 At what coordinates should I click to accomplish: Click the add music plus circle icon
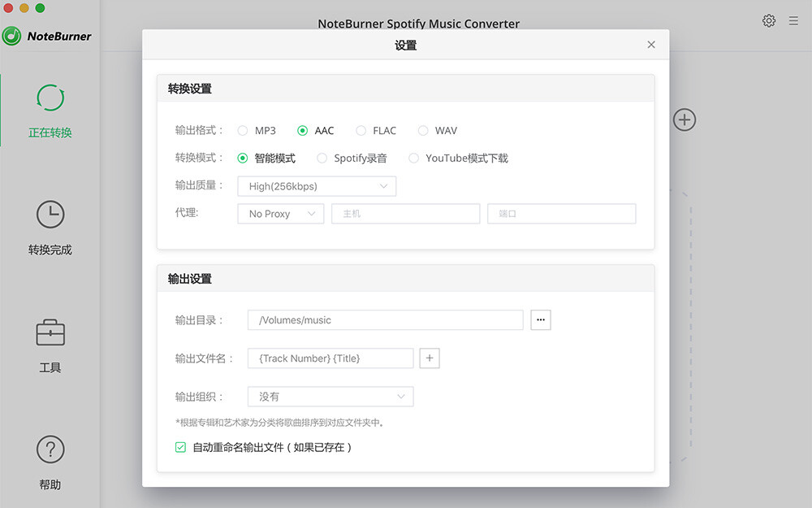tap(685, 119)
